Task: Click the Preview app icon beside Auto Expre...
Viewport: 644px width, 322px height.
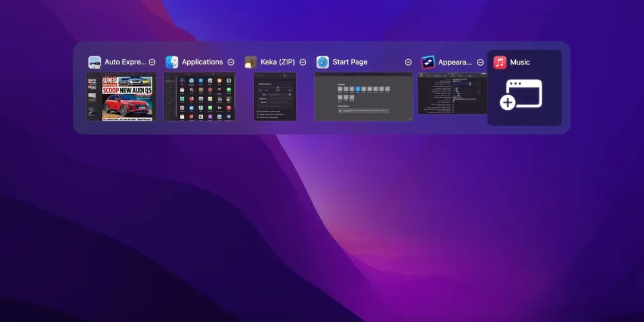Action: [x=94, y=63]
